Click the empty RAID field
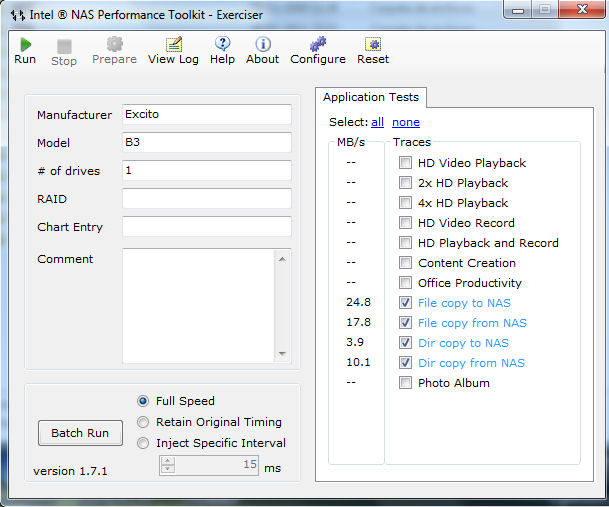Viewport: 609px width, 507px height. 207,199
